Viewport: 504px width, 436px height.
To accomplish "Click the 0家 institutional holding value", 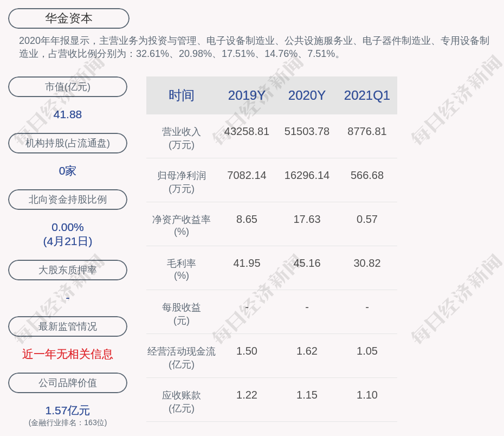I will [x=68, y=171].
